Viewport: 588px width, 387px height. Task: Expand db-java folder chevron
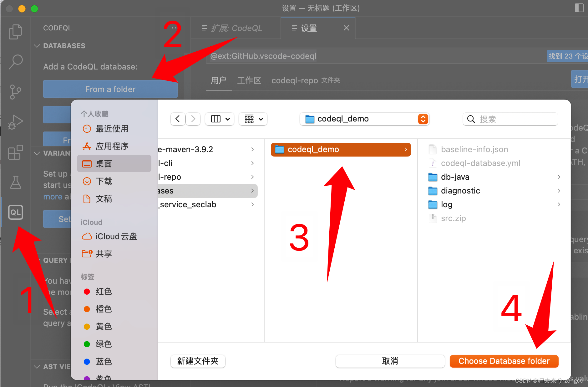tap(559, 177)
